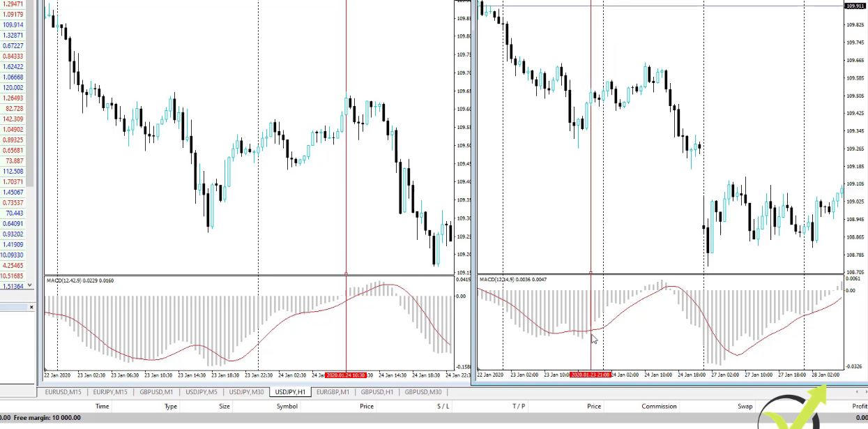Viewport: 868px width, 429px height.
Task: Open the EURJPY,M15 chart tab
Action: coord(110,392)
